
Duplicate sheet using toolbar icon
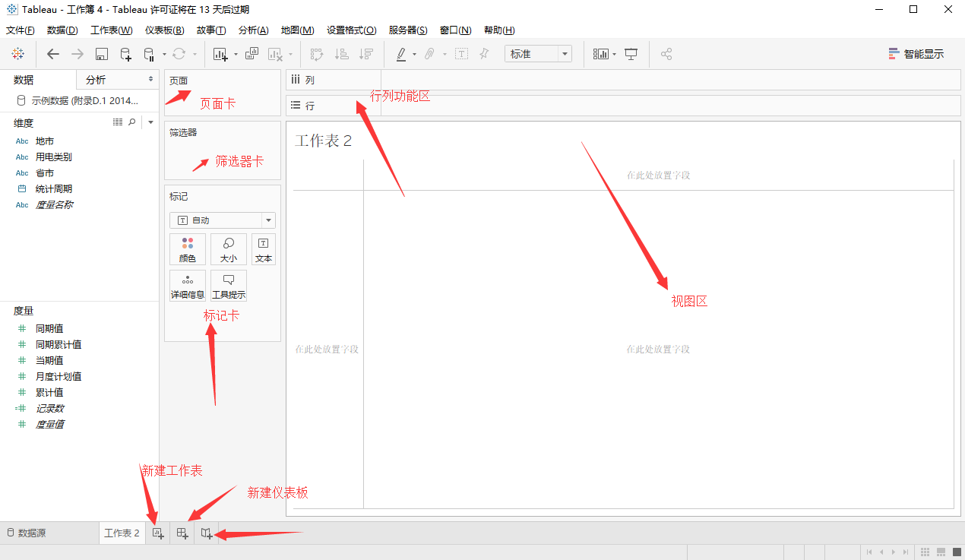252,54
